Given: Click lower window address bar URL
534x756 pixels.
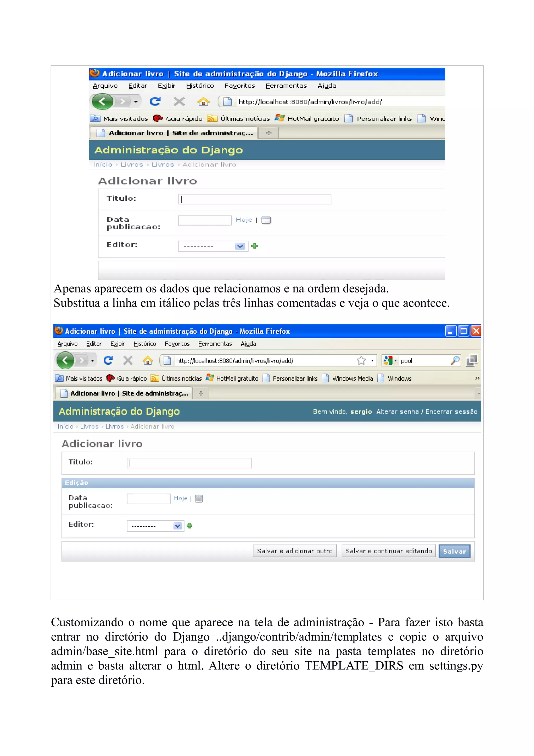Looking at the screenshot, I should [x=235, y=361].
